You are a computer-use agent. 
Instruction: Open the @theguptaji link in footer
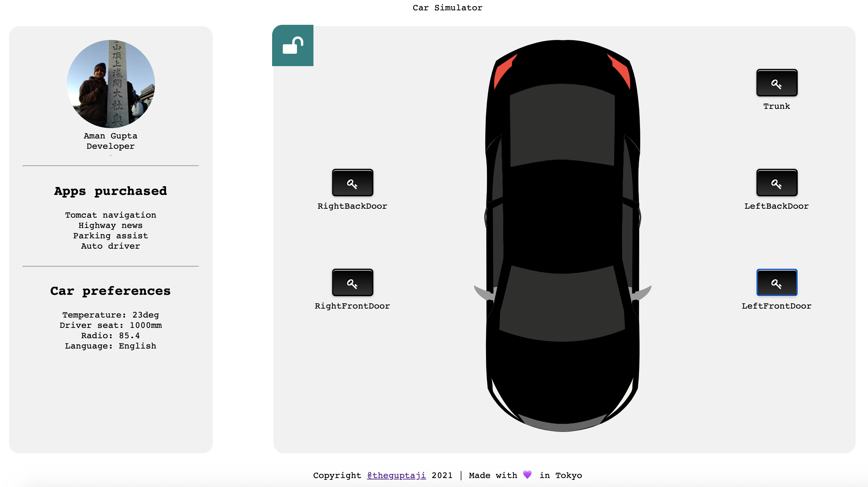(x=396, y=475)
